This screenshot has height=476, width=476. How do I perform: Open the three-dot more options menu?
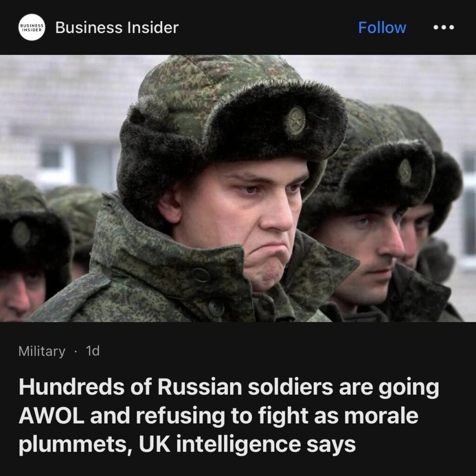(x=443, y=27)
